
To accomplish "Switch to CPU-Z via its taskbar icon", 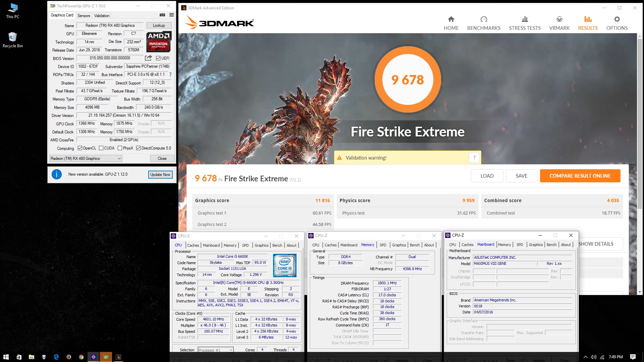I will [x=94, y=357].
